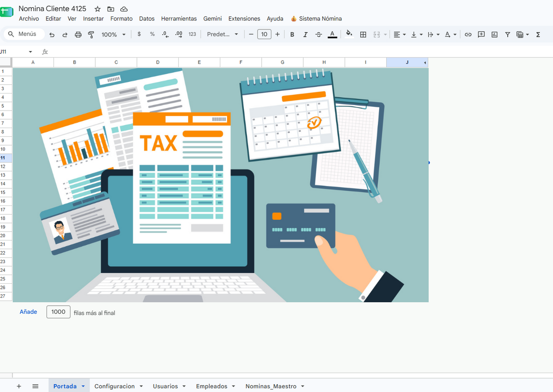The height and width of the screenshot is (392, 553).
Task: Open the functions sigma menu
Action: coord(538,35)
